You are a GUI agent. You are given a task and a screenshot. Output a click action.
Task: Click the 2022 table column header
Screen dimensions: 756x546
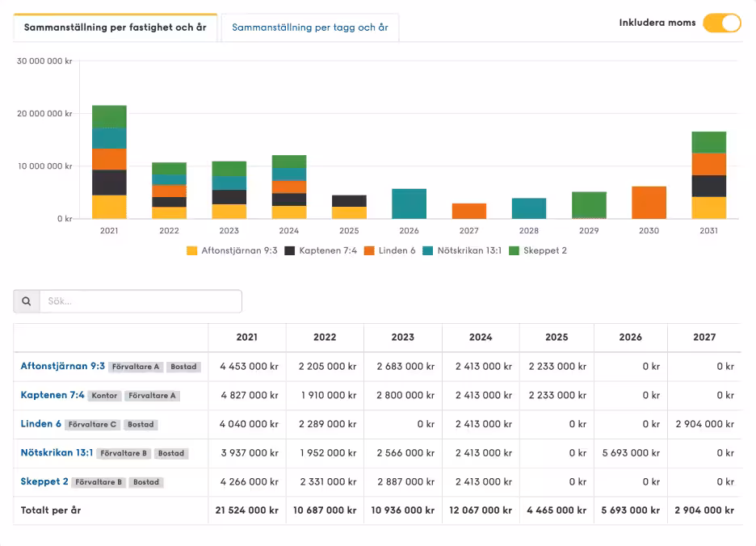click(x=325, y=337)
